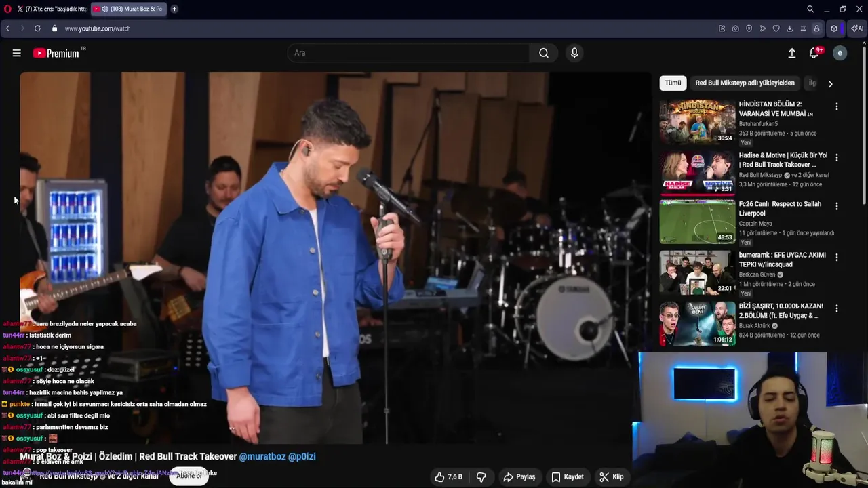Open the YouTube hamburger guide menu
The image size is (868, 488).
17,53
